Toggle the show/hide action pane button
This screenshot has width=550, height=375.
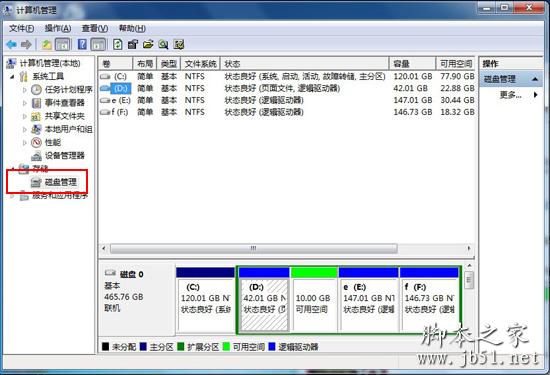[98, 45]
